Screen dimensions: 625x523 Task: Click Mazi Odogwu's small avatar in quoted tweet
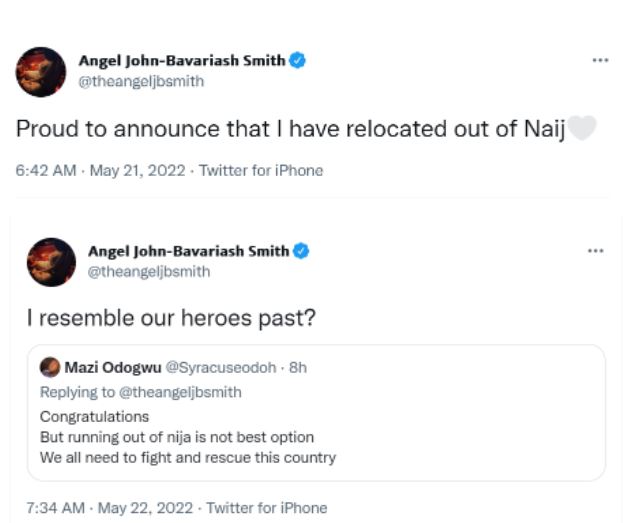coord(50,367)
